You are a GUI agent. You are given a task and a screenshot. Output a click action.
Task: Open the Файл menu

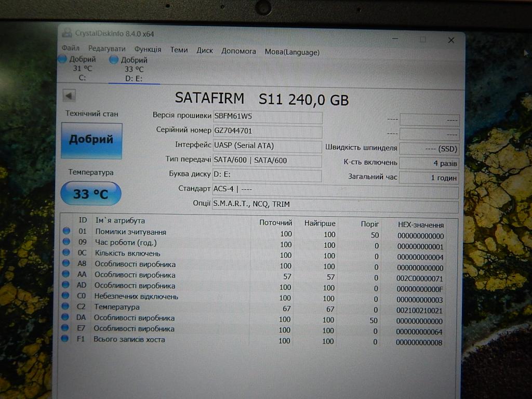(x=71, y=48)
